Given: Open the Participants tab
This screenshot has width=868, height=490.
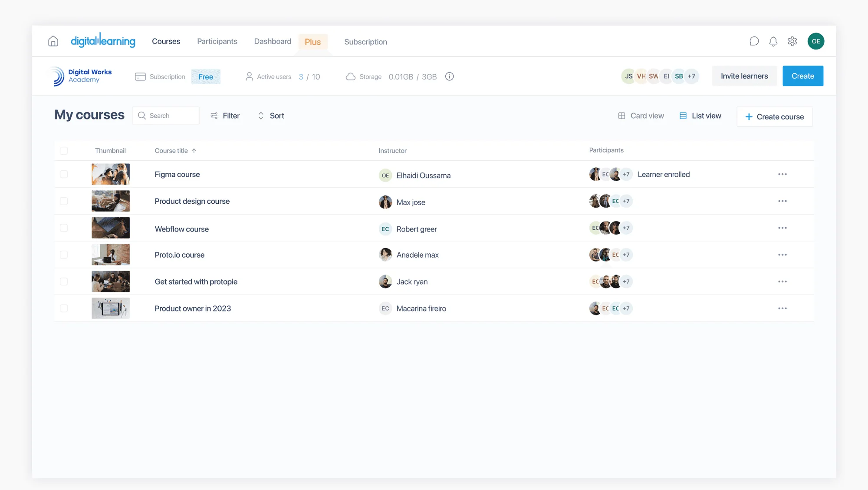Looking at the screenshot, I should pyautogui.click(x=217, y=41).
